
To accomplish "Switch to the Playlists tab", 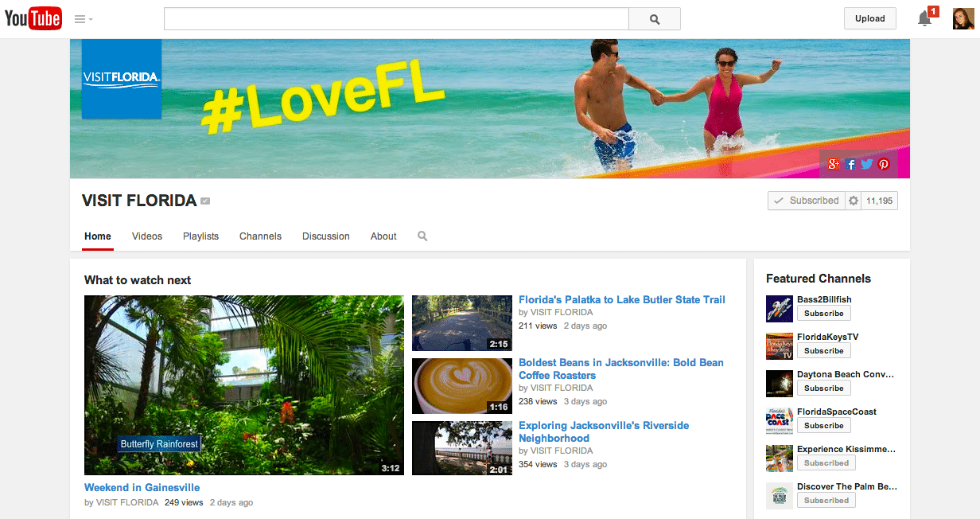I will tap(200, 236).
